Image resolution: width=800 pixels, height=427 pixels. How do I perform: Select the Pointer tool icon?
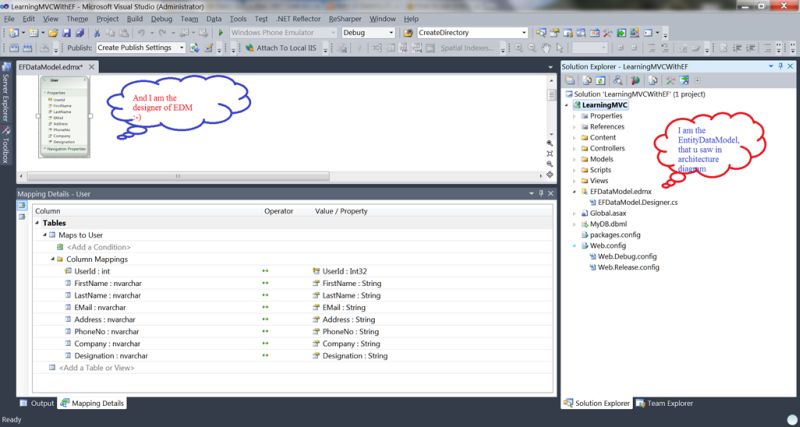point(560,48)
